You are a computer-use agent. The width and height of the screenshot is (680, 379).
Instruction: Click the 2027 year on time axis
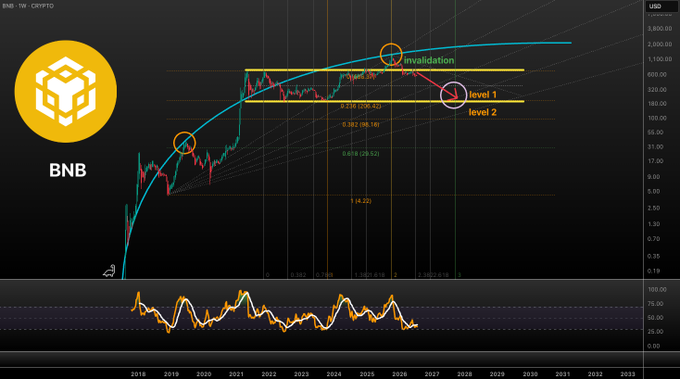(432, 374)
